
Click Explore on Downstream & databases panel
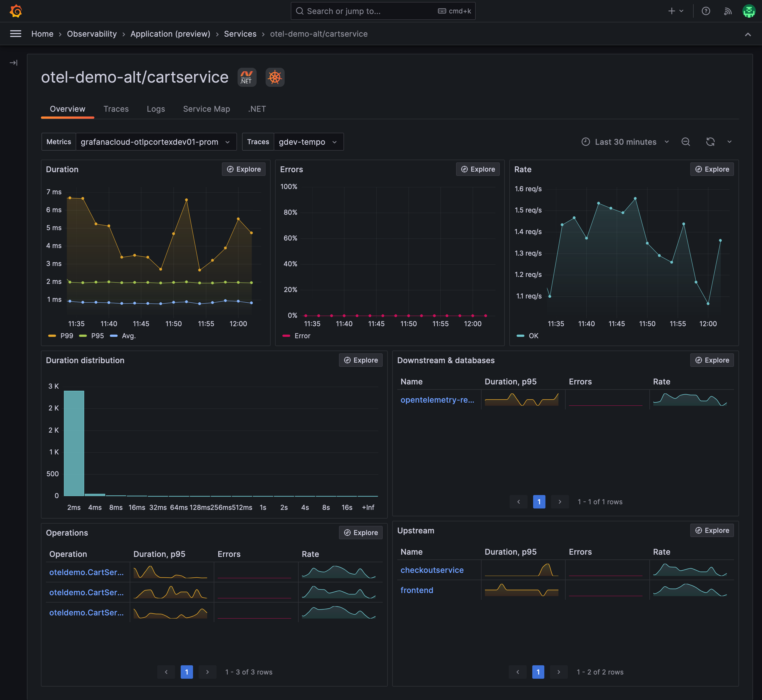pos(712,360)
